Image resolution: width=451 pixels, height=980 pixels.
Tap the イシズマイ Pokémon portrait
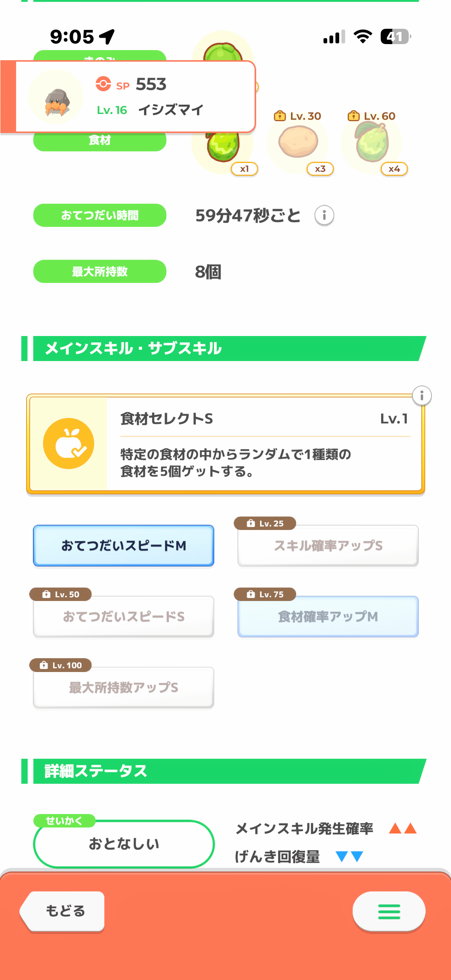56,98
